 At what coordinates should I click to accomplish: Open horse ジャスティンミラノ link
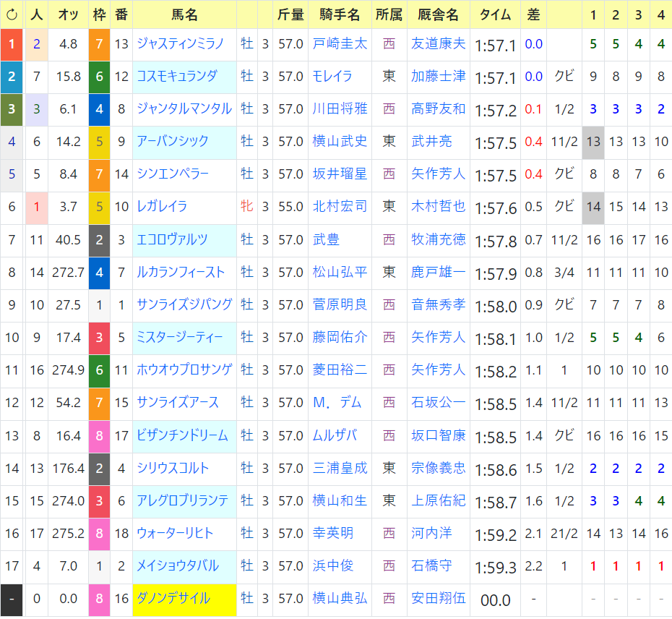point(181,44)
